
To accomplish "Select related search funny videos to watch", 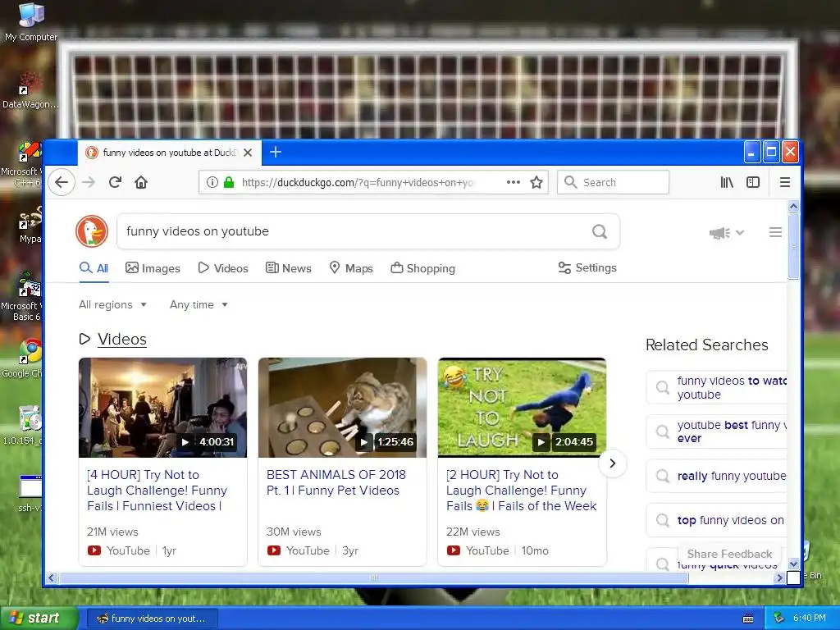I will pos(717,387).
